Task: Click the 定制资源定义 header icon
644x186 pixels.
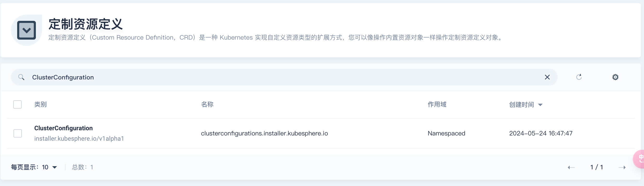Action: coord(27,30)
